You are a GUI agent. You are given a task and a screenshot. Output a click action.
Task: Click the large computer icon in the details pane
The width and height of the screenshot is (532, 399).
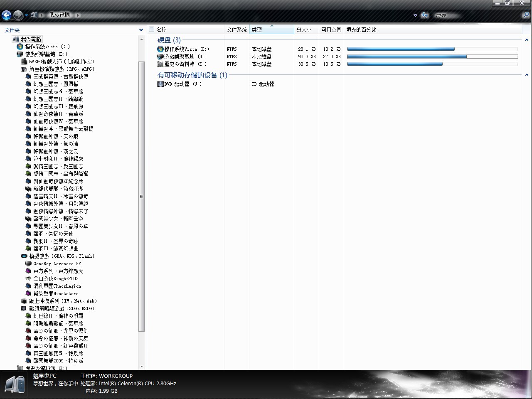(15, 384)
